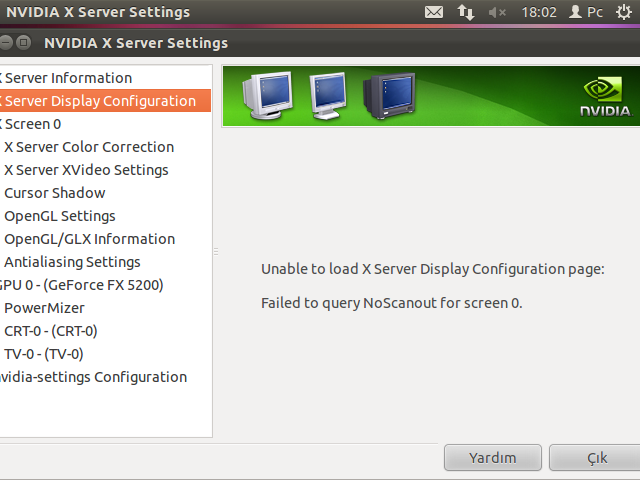Click the muted volume speaker icon
The image size is (640, 480).
coord(497,12)
